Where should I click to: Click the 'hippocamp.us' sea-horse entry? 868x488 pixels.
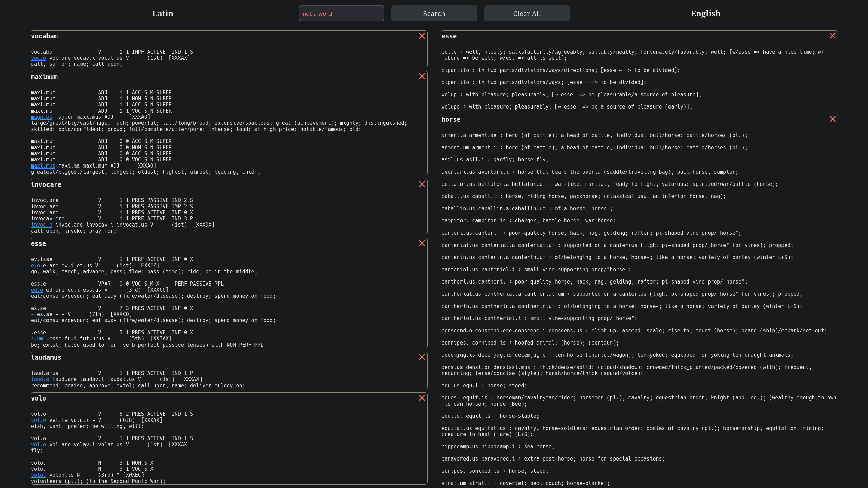(x=498, y=447)
